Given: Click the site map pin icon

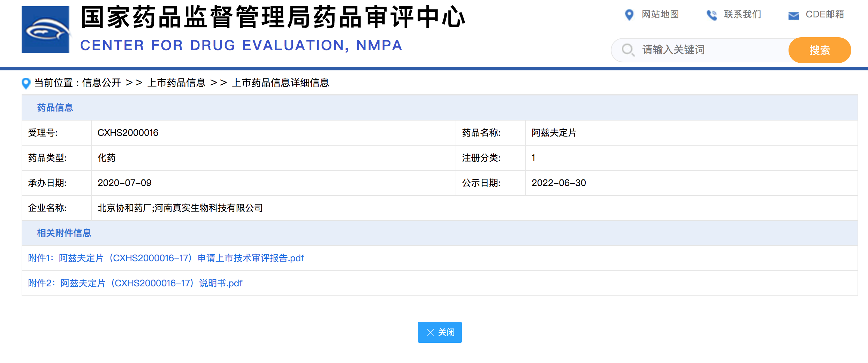Looking at the screenshot, I should [x=629, y=15].
